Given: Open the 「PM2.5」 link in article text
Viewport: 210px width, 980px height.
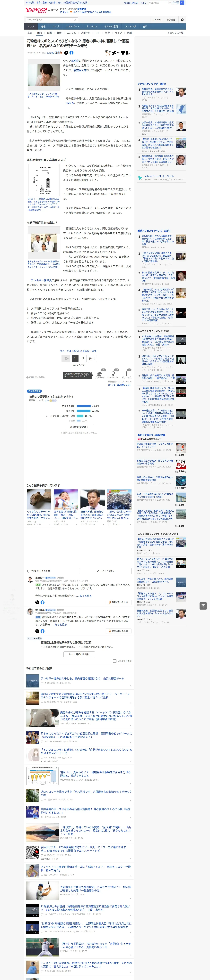Looking at the screenshot, I should pyautogui.click(x=70, y=103).
